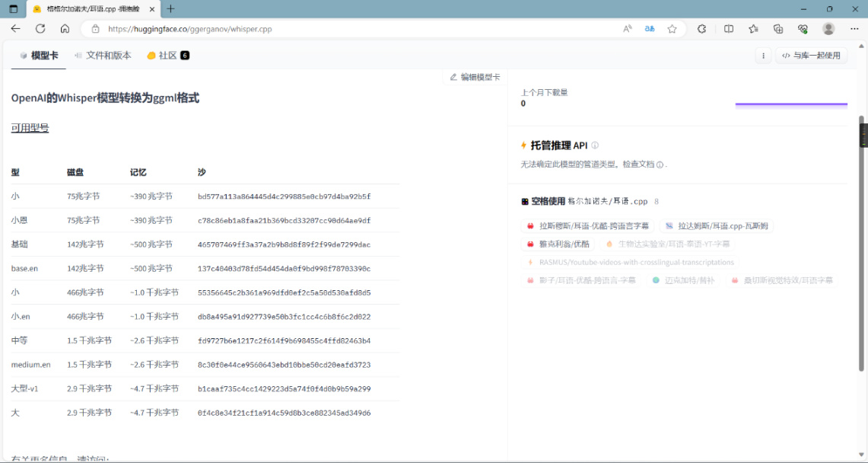Open browser extensions puzzle icon
This screenshot has height=463, width=868.
pos(701,29)
